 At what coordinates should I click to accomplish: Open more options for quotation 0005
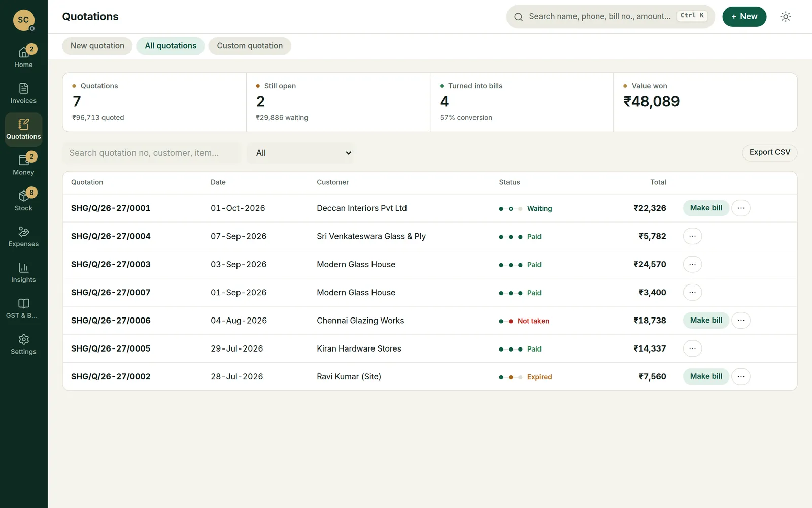(x=692, y=348)
